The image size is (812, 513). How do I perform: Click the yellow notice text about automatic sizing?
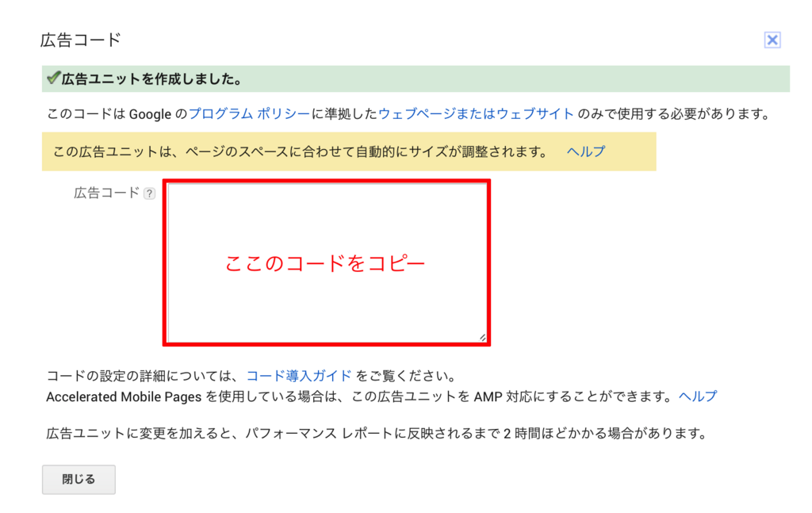pyautogui.click(x=301, y=151)
